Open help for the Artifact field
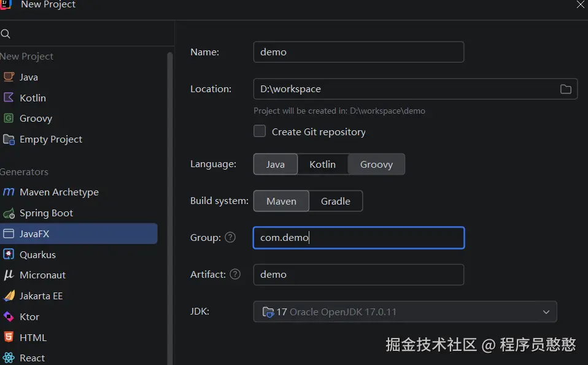Image resolution: width=588 pixels, height=365 pixels. click(234, 274)
